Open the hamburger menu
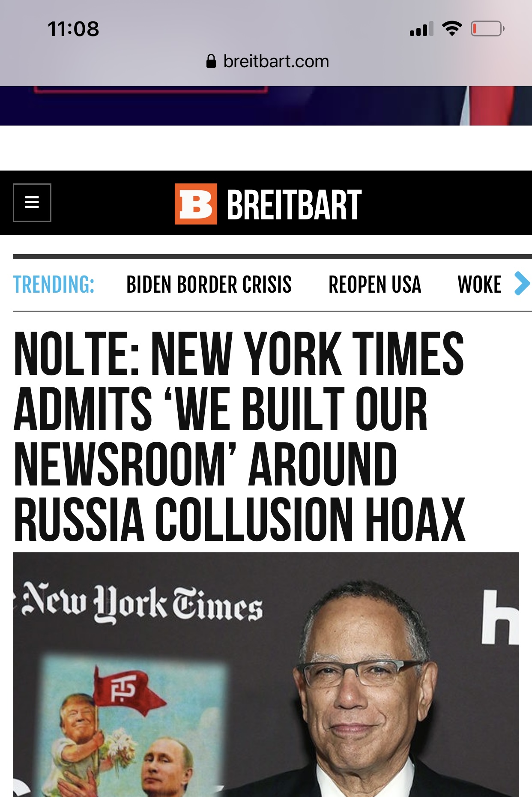 (32, 203)
